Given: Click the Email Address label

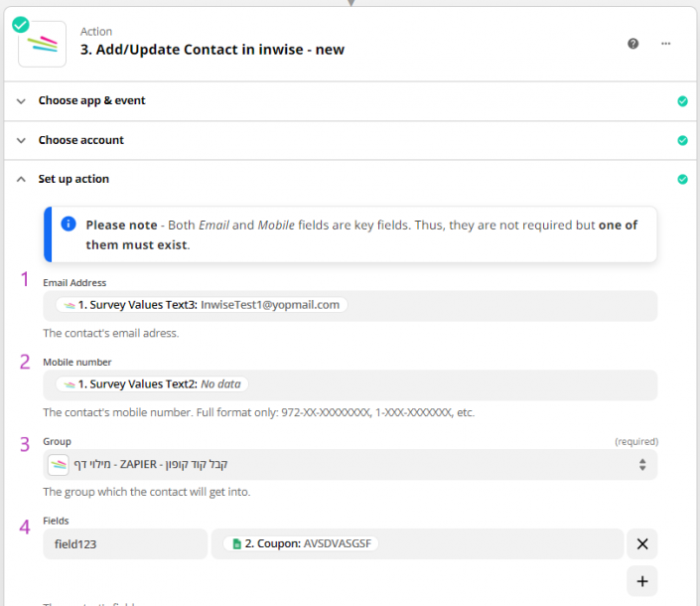Looking at the screenshot, I should [74, 283].
